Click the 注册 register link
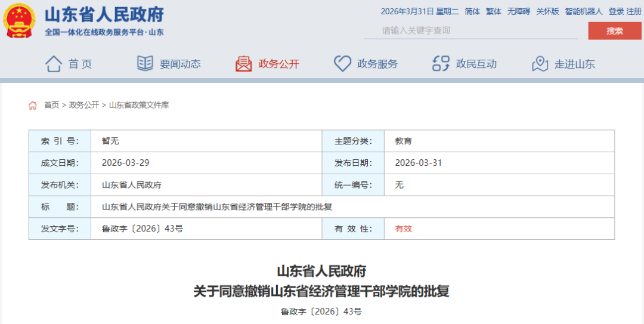The height and width of the screenshot is (324, 644). 634,11
